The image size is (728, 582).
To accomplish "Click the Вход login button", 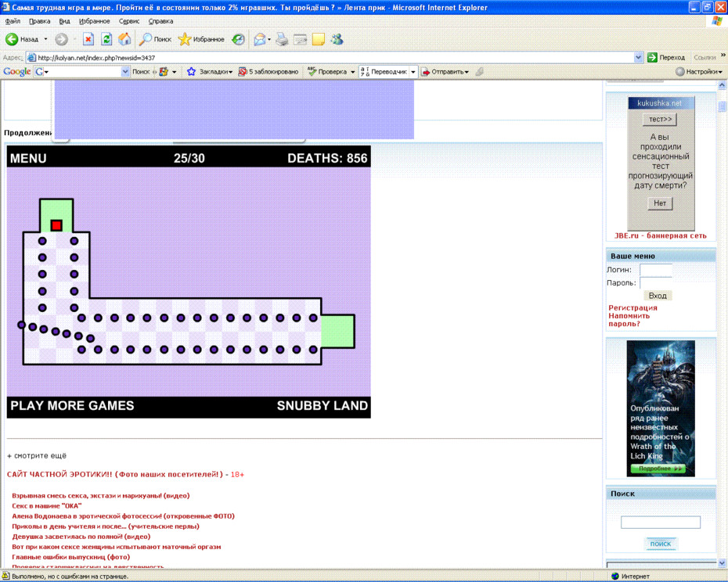I will pos(658,296).
